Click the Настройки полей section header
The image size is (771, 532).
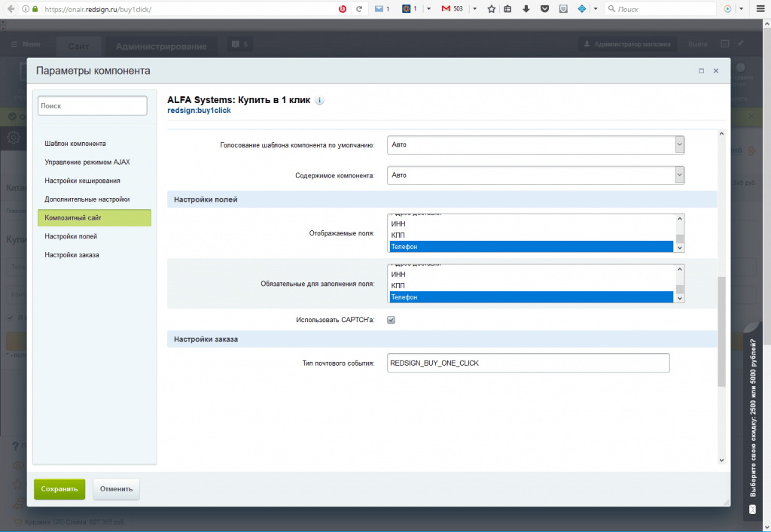click(x=441, y=199)
